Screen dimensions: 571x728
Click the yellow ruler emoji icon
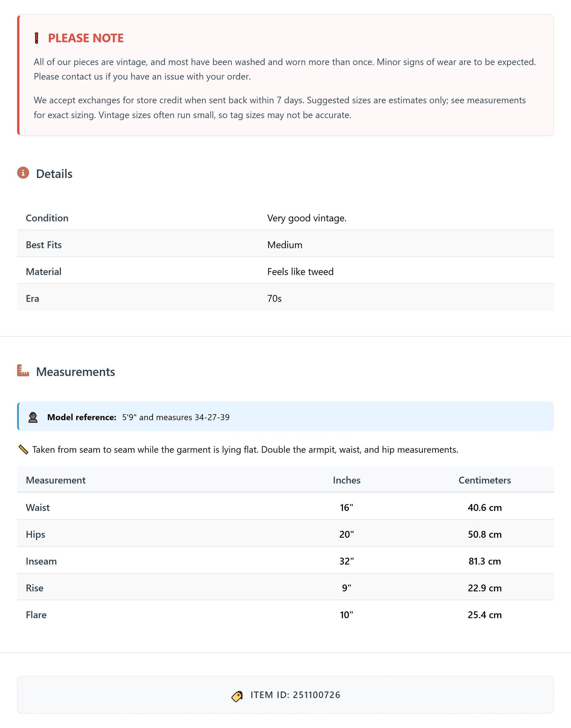pyautogui.click(x=23, y=450)
